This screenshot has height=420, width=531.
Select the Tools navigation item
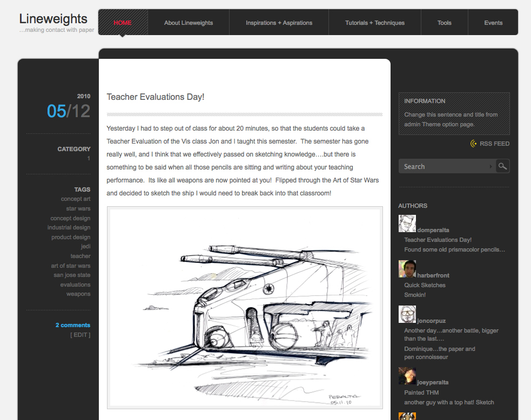(445, 23)
